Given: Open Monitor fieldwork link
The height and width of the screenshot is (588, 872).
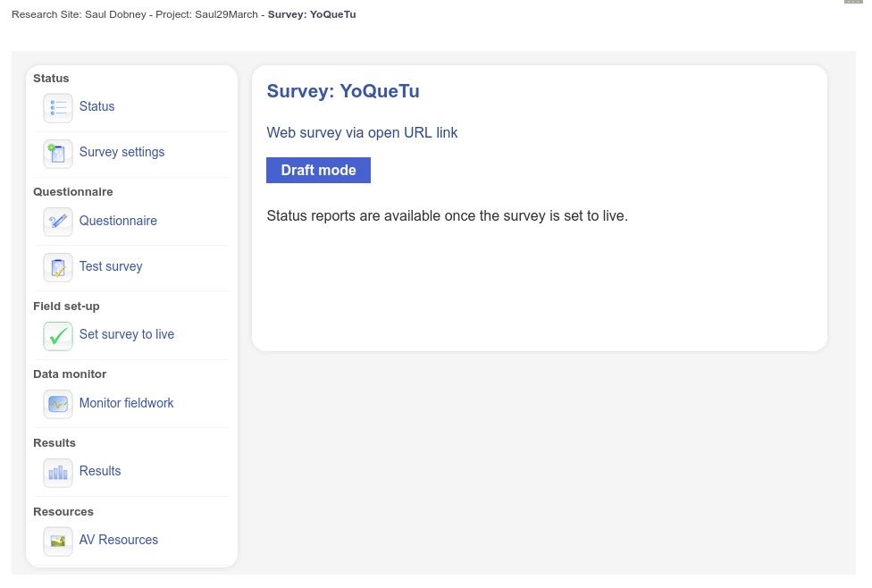Looking at the screenshot, I should [126, 403].
